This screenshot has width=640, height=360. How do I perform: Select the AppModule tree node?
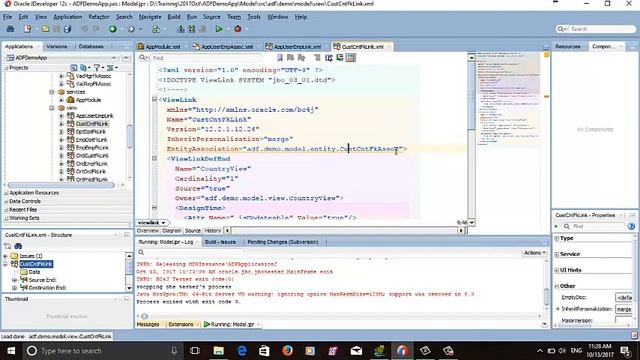click(88, 100)
